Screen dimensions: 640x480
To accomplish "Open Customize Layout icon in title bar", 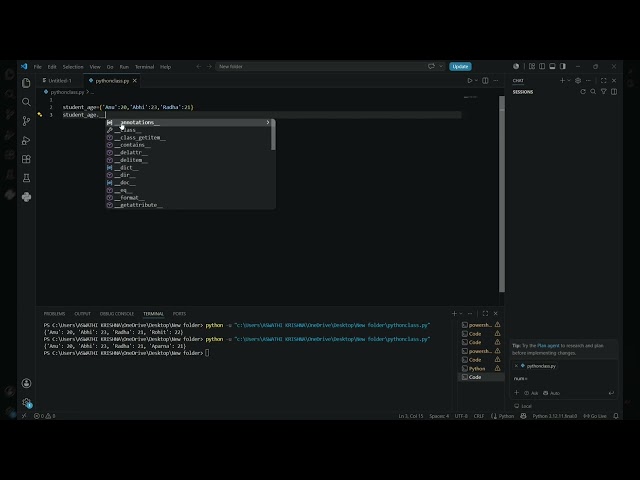I will coord(532,66).
